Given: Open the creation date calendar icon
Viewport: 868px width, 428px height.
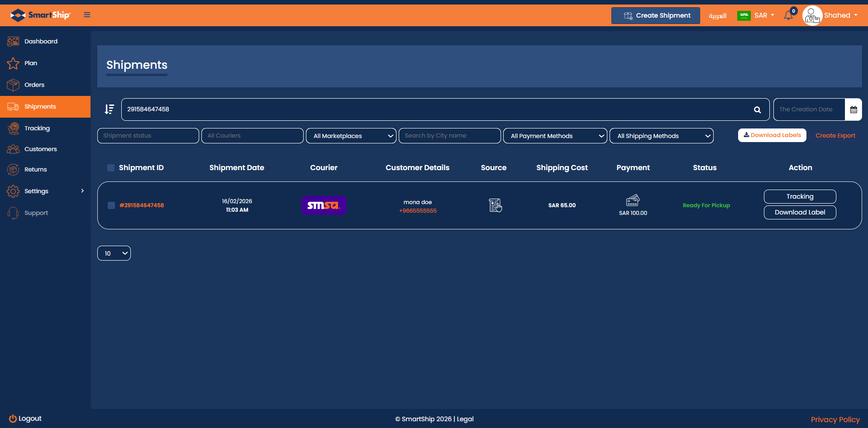Looking at the screenshot, I should click(853, 110).
